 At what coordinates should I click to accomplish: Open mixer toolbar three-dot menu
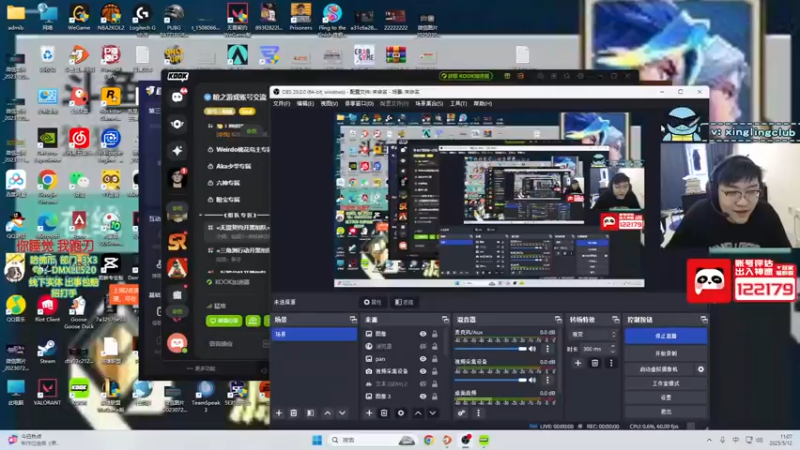point(479,413)
